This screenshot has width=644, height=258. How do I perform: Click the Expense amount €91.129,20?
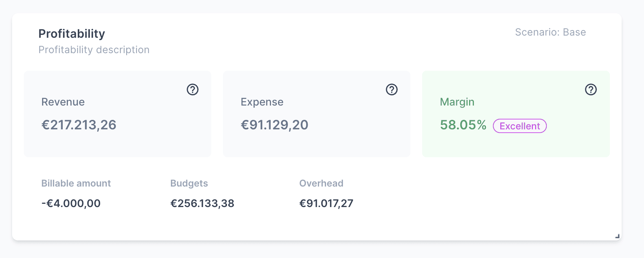(x=274, y=125)
